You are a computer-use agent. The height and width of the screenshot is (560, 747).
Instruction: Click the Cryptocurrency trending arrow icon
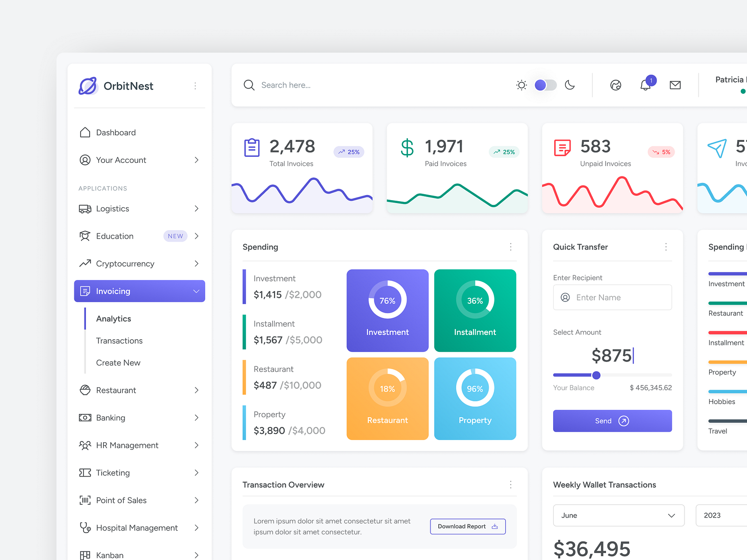[x=85, y=263]
